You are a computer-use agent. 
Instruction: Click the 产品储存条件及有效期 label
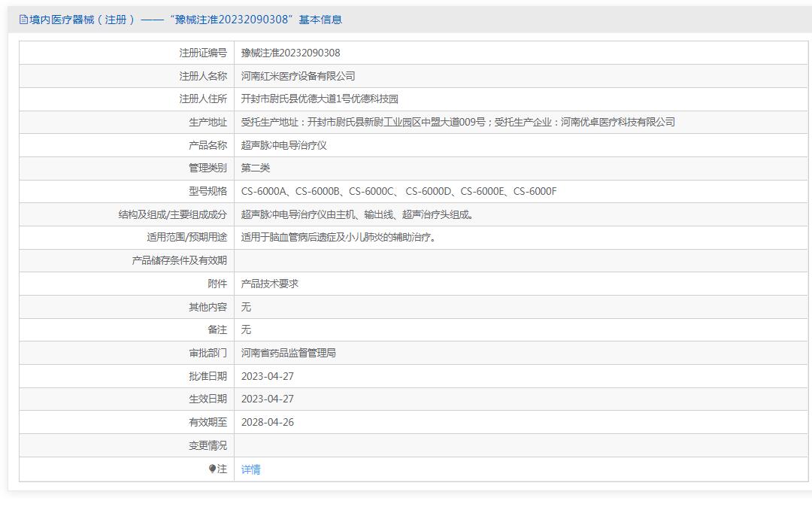pyautogui.click(x=179, y=260)
